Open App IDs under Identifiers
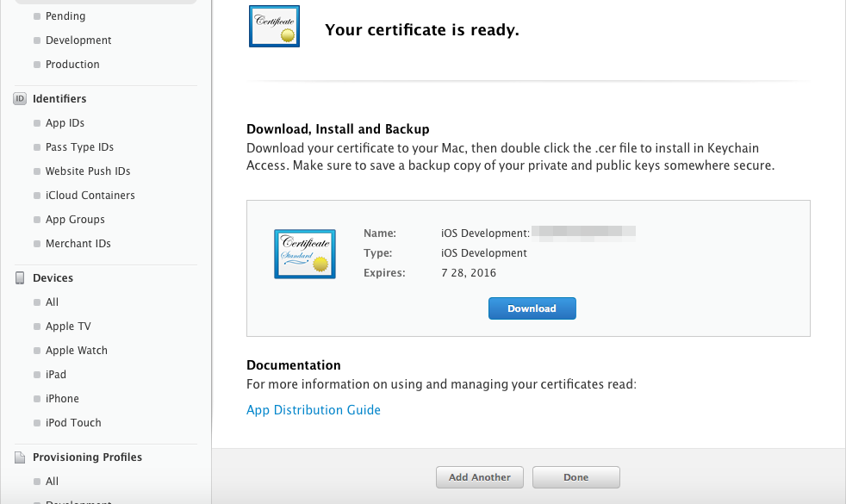This screenshot has height=504, width=846. pos(65,123)
